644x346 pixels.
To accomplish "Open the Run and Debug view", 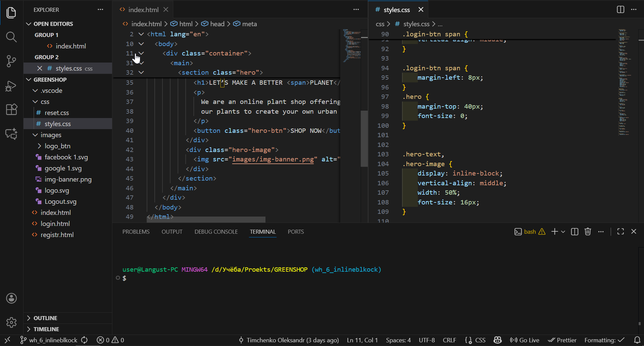I will tap(11, 86).
